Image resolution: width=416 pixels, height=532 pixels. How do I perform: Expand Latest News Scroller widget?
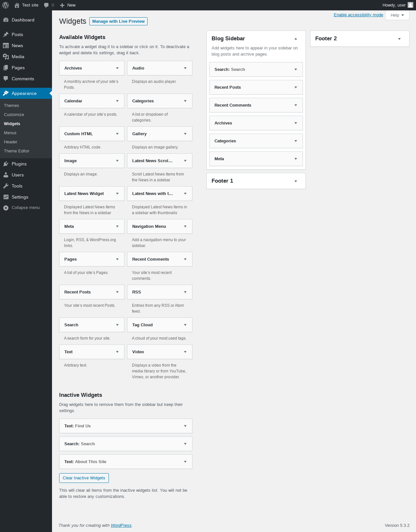tap(185, 161)
